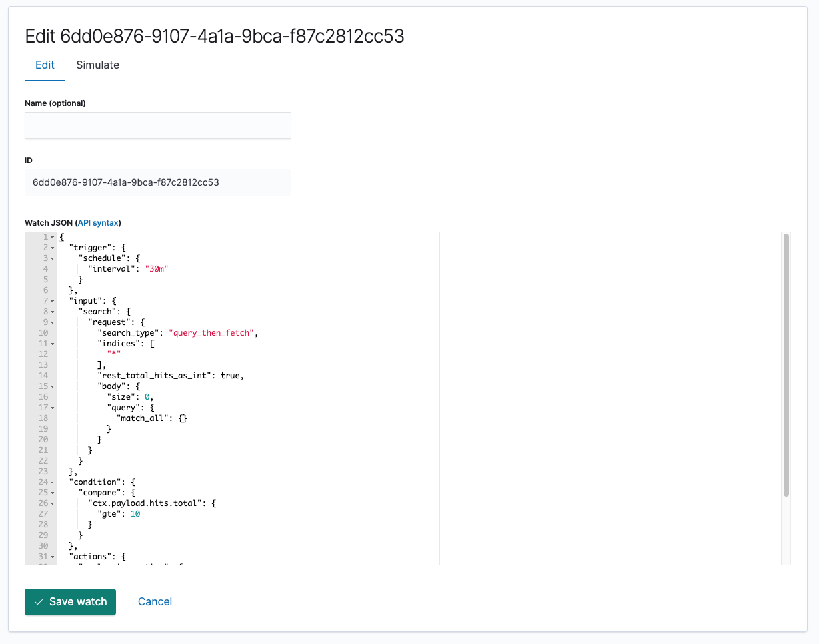The height and width of the screenshot is (644, 819).
Task: Collapse the "condition" block on line 24
Action: (53, 482)
